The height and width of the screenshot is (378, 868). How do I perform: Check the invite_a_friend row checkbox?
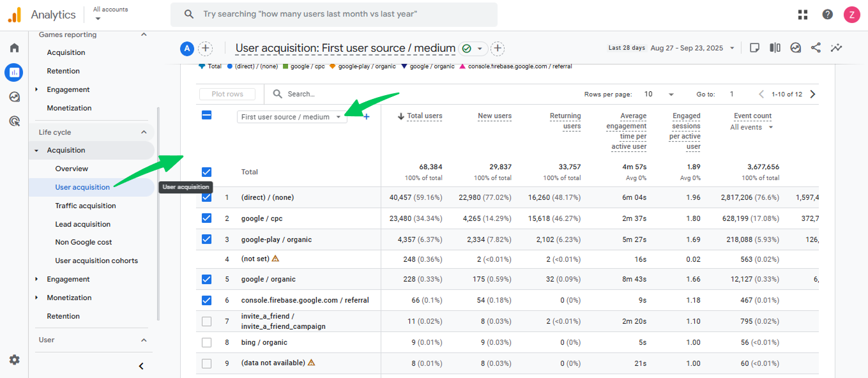tap(206, 321)
